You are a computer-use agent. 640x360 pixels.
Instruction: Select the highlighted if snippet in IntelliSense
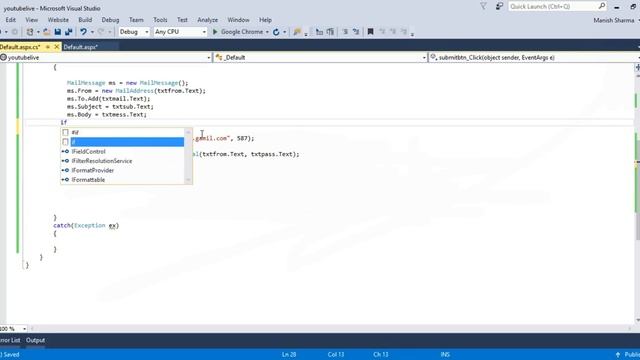click(122, 142)
